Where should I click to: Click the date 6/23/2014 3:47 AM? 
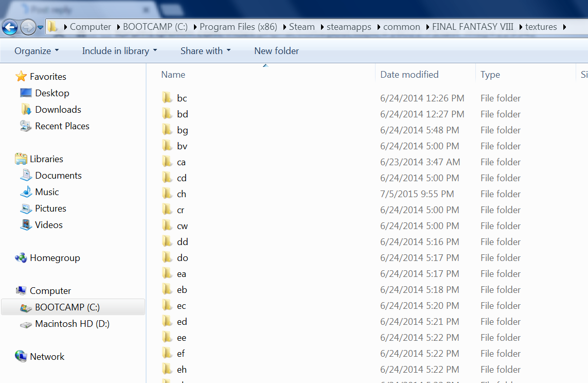420,162
